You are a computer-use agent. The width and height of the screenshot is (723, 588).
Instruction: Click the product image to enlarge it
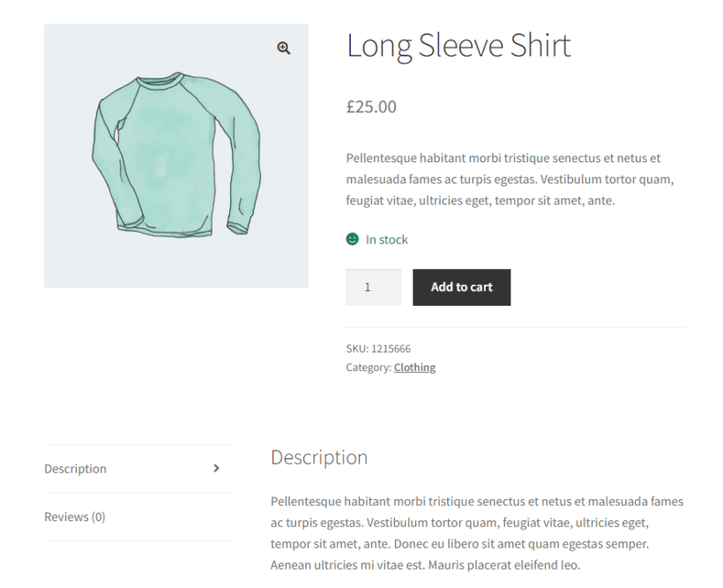tap(175, 155)
